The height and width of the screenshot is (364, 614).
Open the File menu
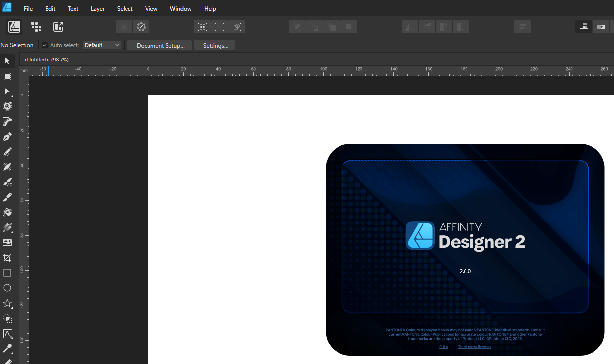[28, 9]
